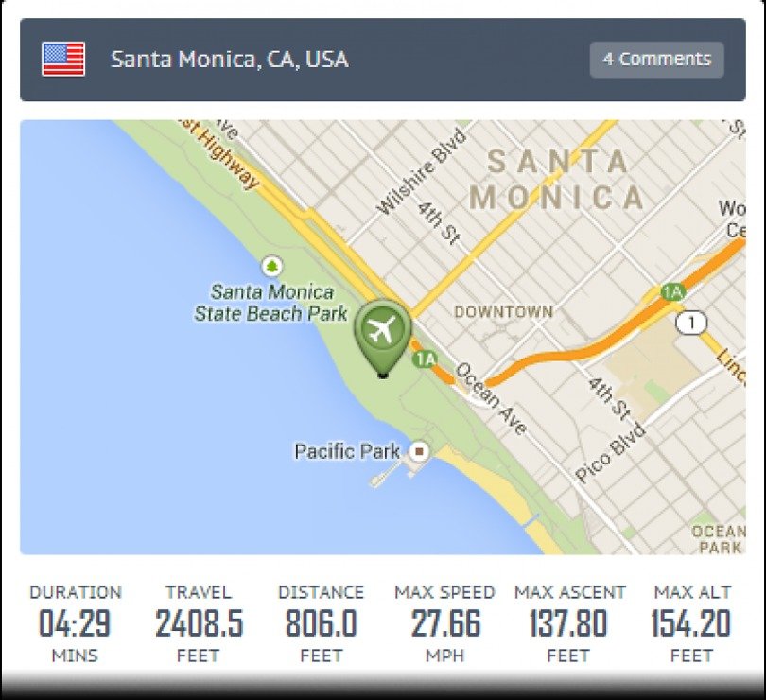Click the 1A shield on the orange freeway
Viewport: 766px width, 700px height.
click(x=672, y=292)
